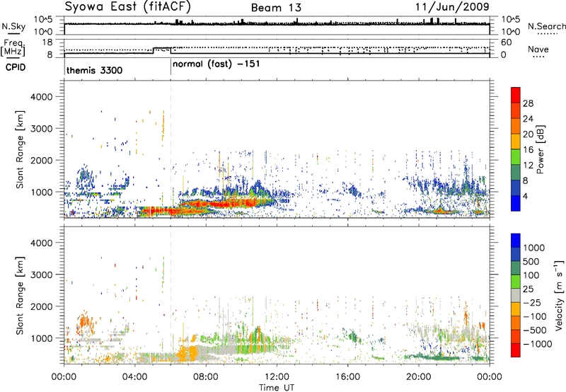
Task: Click "Slant Range [km]" on the velocity panel
Action: pos(20,296)
